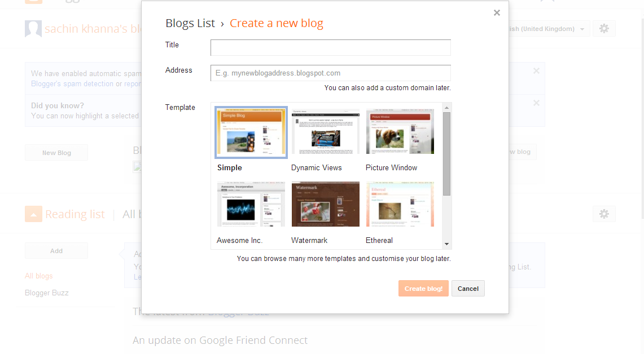Cancel the new blog dialog
The height and width of the screenshot is (354, 644).
468,289
